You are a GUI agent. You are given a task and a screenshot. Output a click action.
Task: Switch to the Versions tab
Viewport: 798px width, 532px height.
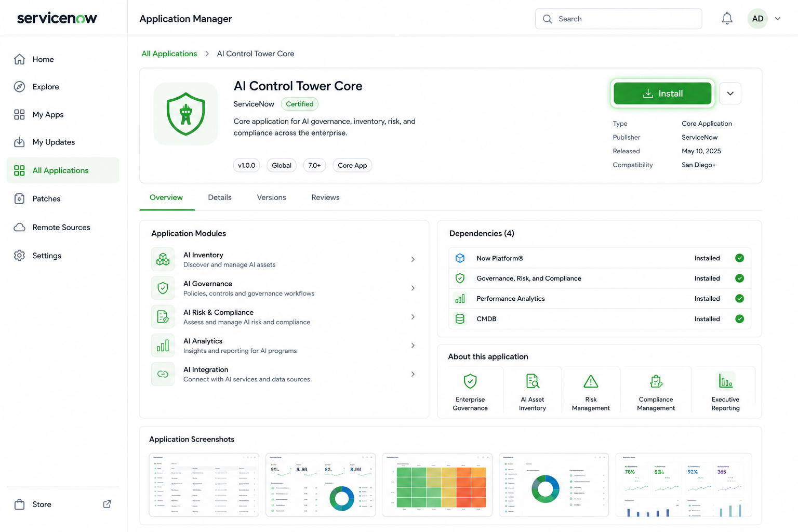tap(271, 197)
